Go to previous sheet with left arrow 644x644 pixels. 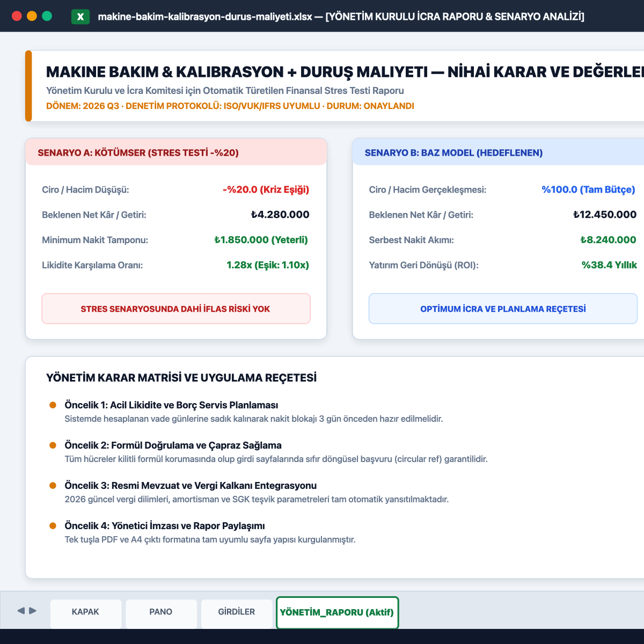(x=21, y=611)
